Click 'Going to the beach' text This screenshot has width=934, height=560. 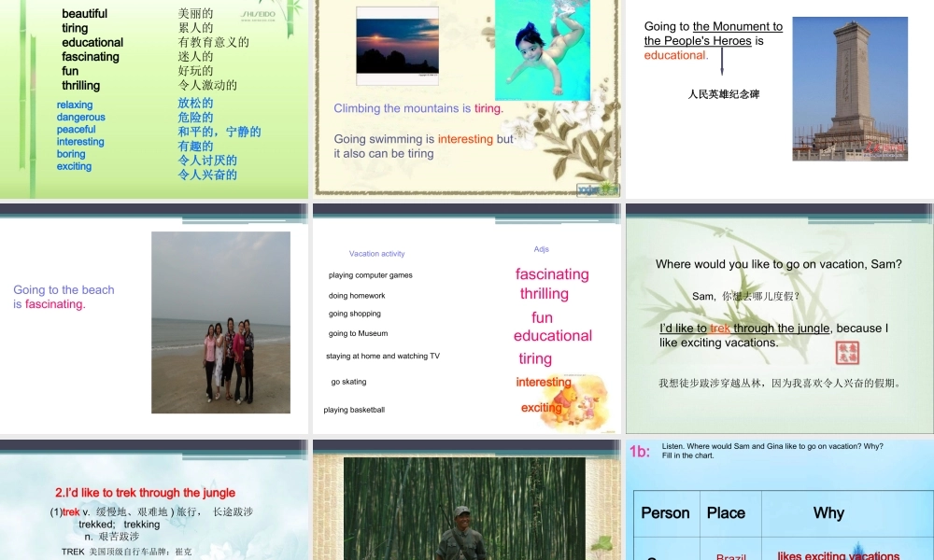tap(64, 290)
